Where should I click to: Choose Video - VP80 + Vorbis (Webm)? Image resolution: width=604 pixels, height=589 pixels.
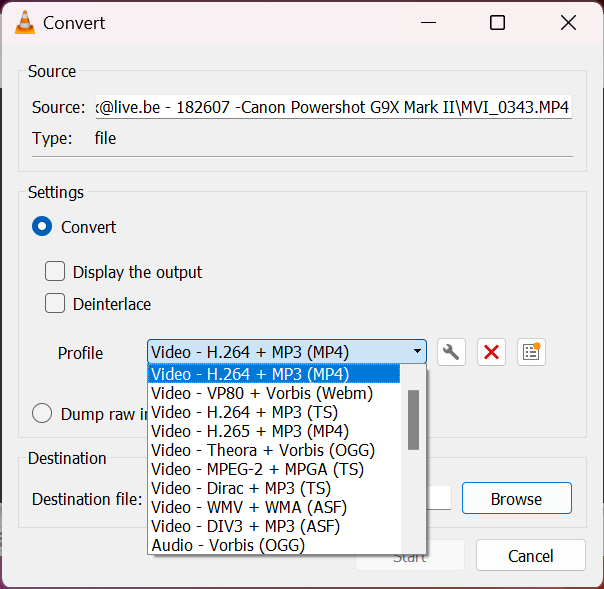[274, 393]
